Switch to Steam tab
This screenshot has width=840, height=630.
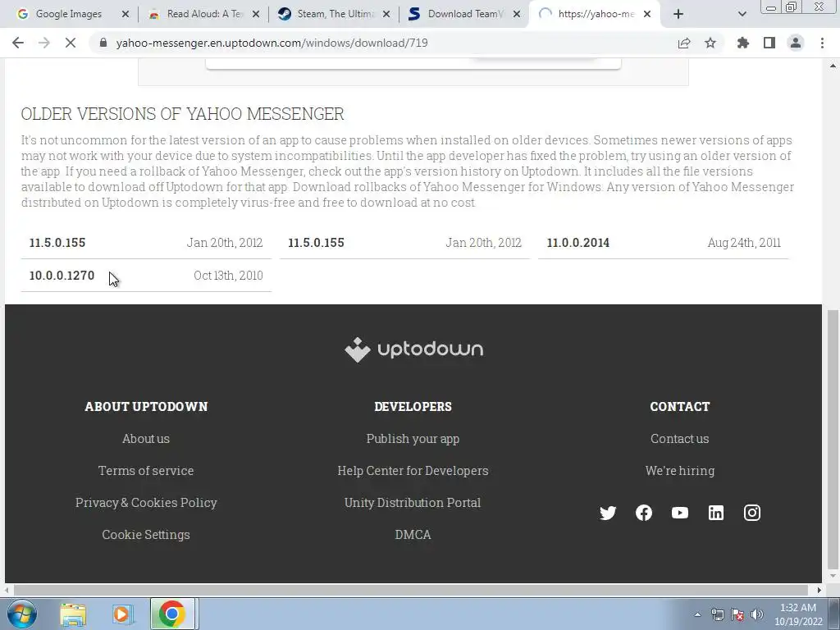pos(335,14)
